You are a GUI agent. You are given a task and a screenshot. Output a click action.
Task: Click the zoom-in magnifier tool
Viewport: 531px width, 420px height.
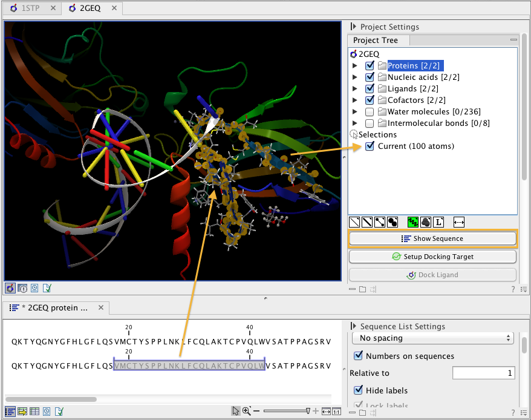point(247,411)
